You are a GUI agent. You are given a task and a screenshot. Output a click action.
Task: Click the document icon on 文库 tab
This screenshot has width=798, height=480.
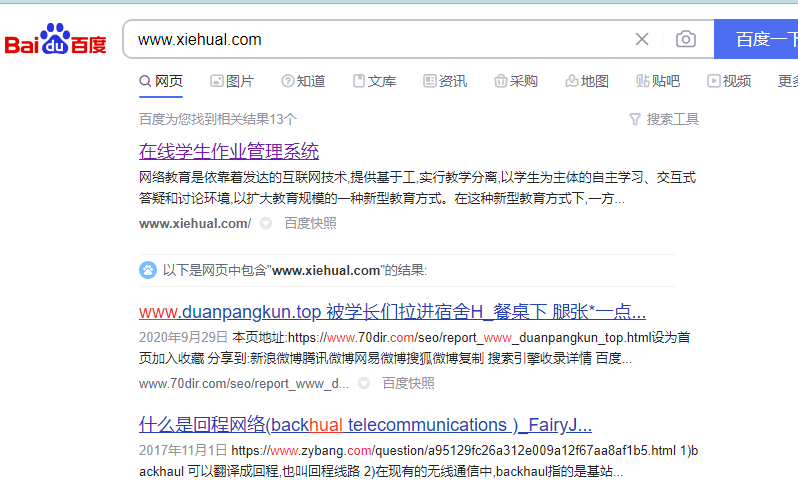359,81
